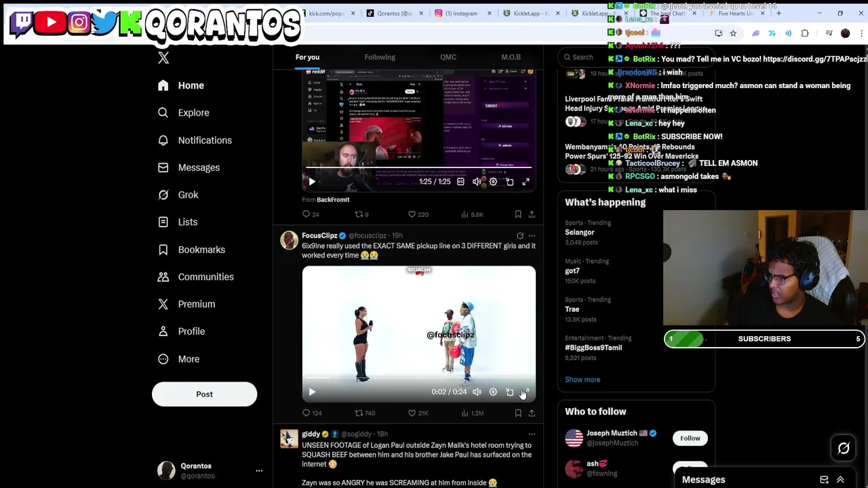Toggle captions on the BackFromIt video

click(x=460, y=182)
